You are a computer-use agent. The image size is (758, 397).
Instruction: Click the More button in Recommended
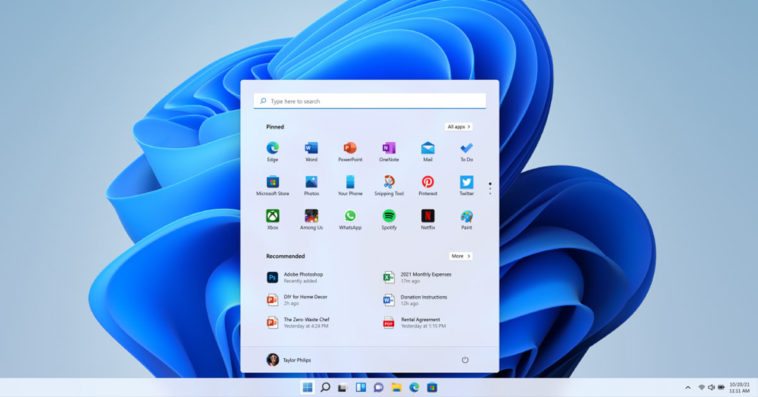click(x=461, y=256)
